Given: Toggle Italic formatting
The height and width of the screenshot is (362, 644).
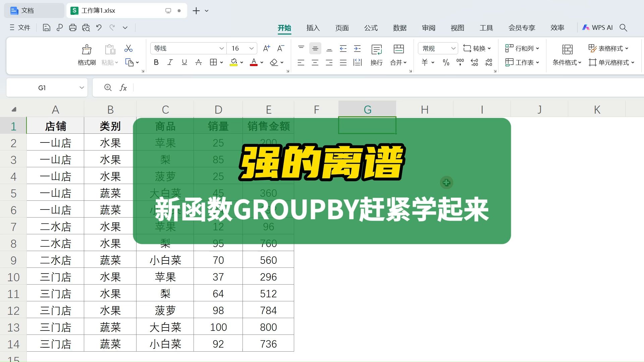Looking at the screenshot, I should coord(170,62).
